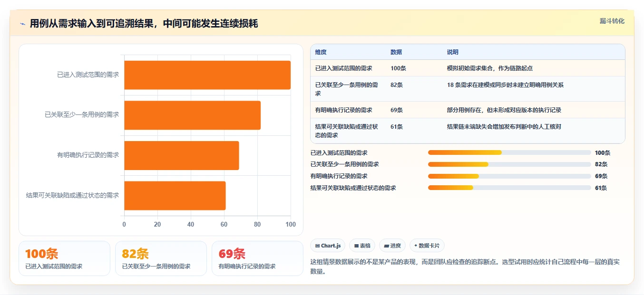
Task: Click the 有明确执行记录的需求 chart bar
Action: click(182, 155)
